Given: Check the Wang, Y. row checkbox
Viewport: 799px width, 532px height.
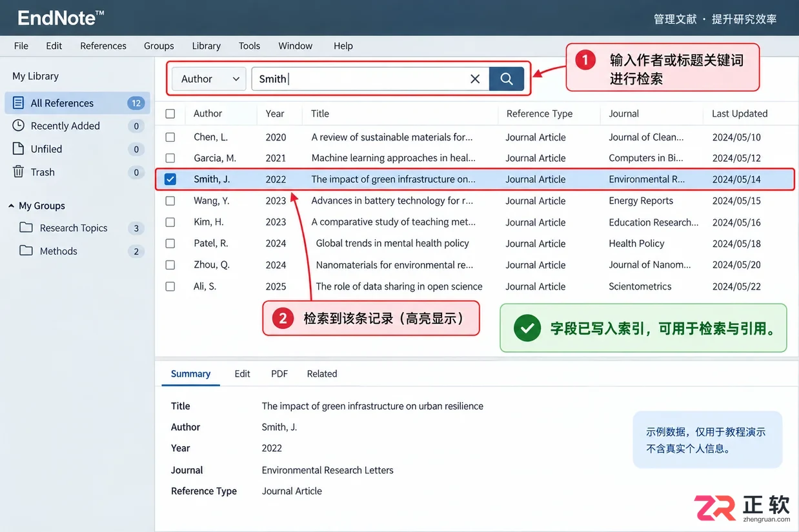Looking at the screenshot, I should tap(170, 201).
